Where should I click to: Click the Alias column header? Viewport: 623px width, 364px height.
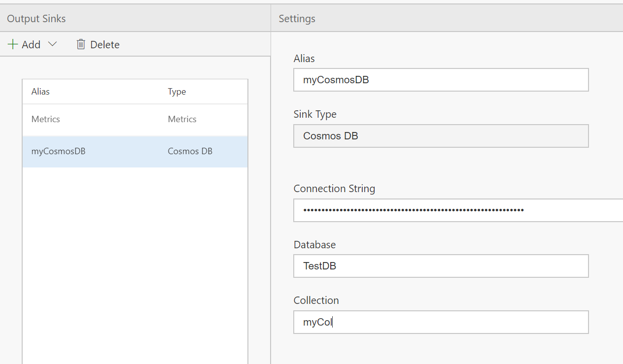tap(40, 92)
